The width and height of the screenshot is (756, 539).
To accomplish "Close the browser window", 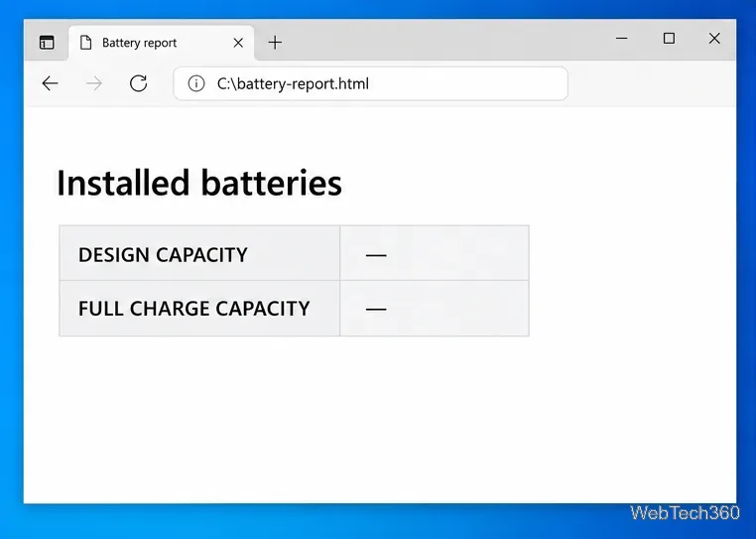I will (714, 38).
